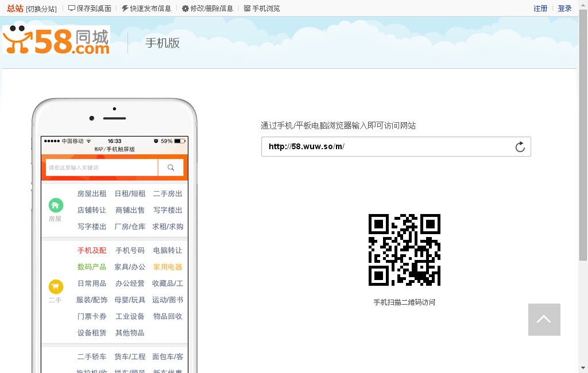Click the yellow 二手 shopping cart icon

coord(56,285)
